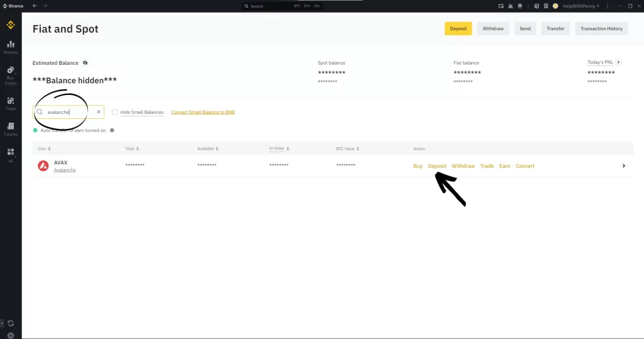Open Transaction History
This screenshot has height=339, width=644.
[601, 29]
